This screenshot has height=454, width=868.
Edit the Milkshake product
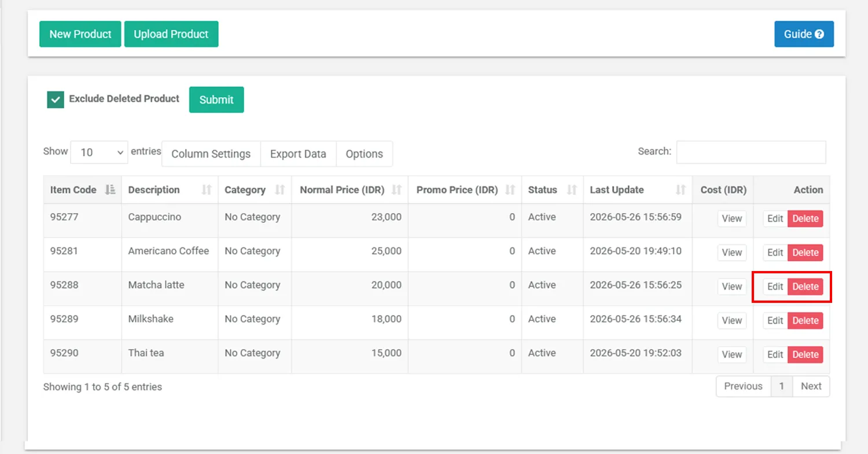tap(775, 321)
